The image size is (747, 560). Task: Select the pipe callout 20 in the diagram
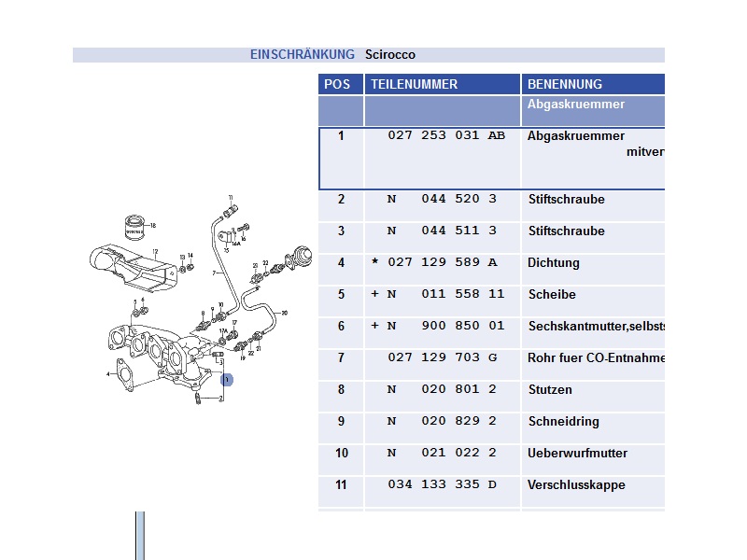(x=285, y=313)
